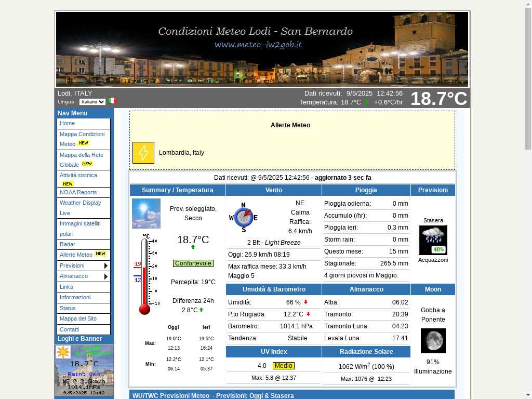Open Attività sismica page

84,179
